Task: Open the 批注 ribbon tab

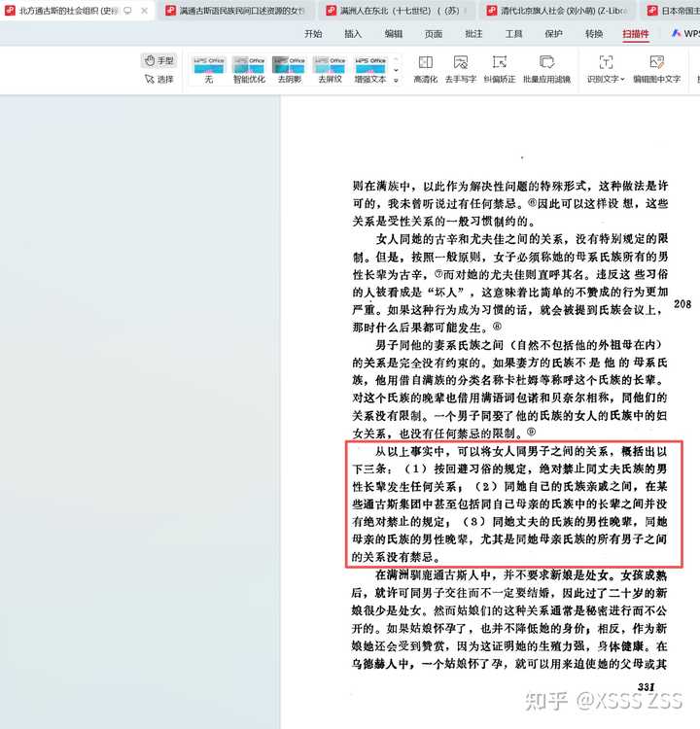Action: click(x=473, y=33)
